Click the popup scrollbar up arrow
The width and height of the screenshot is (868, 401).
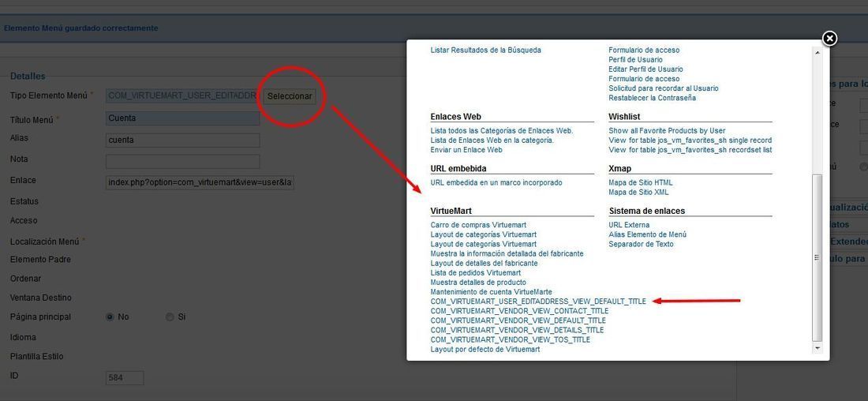(x=817, y=53)
